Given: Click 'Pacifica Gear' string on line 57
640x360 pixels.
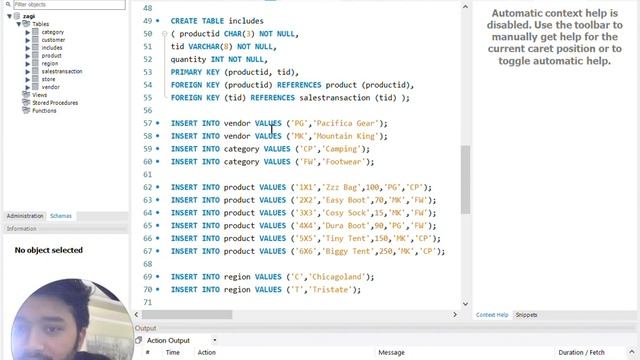Looking at the screenshot, I should pyautogui.click(x=345, y=123).
